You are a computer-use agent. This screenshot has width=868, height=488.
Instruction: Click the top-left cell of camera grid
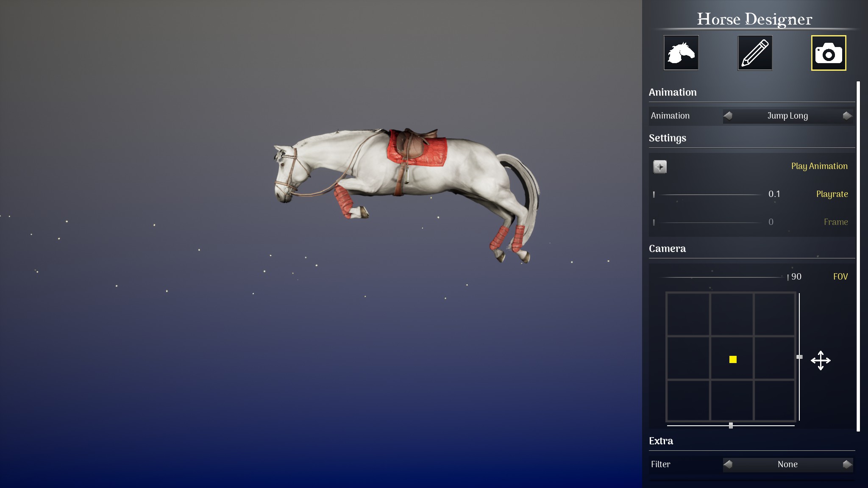tap(688, 314)
